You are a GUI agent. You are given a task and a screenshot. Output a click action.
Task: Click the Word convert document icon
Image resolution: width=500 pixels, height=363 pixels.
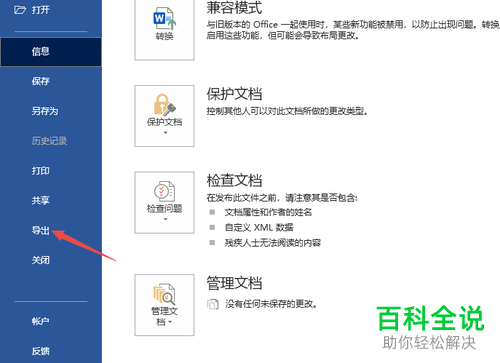click(x=165, y=18)
